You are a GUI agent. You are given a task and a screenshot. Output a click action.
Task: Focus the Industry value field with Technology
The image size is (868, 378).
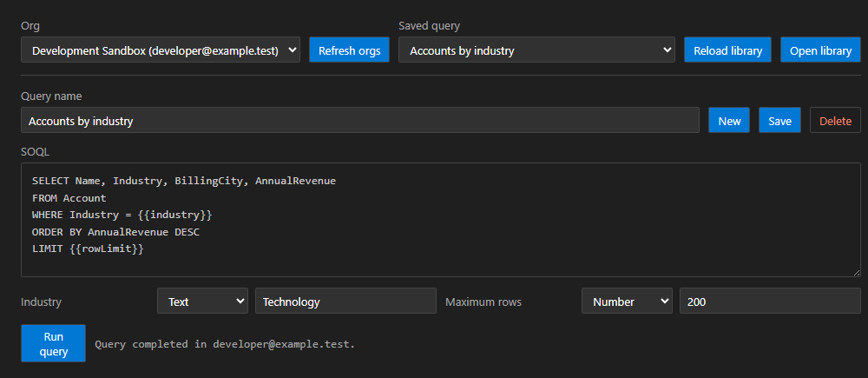[345, 301]
